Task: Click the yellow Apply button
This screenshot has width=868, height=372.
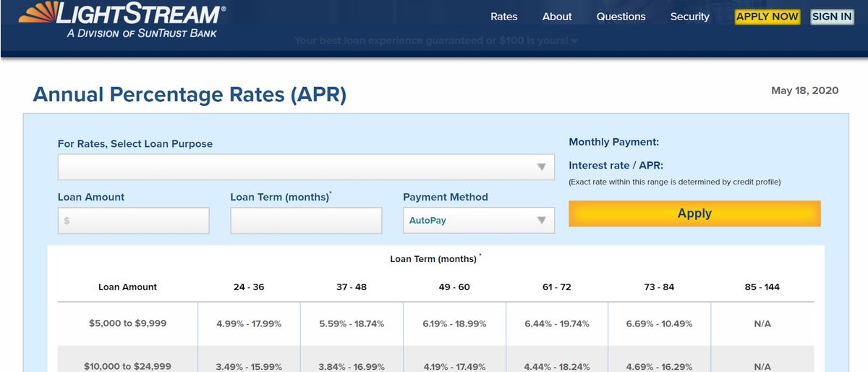Action: pyautogui.click(x=694, y=214)
